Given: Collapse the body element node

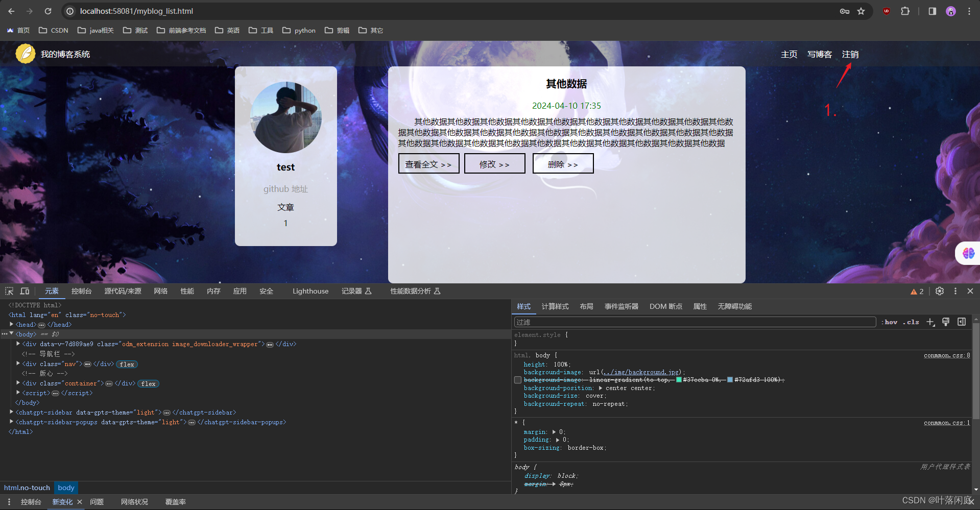Looking at the screenshot, I should pyautogui.click(x=12, y=334).
